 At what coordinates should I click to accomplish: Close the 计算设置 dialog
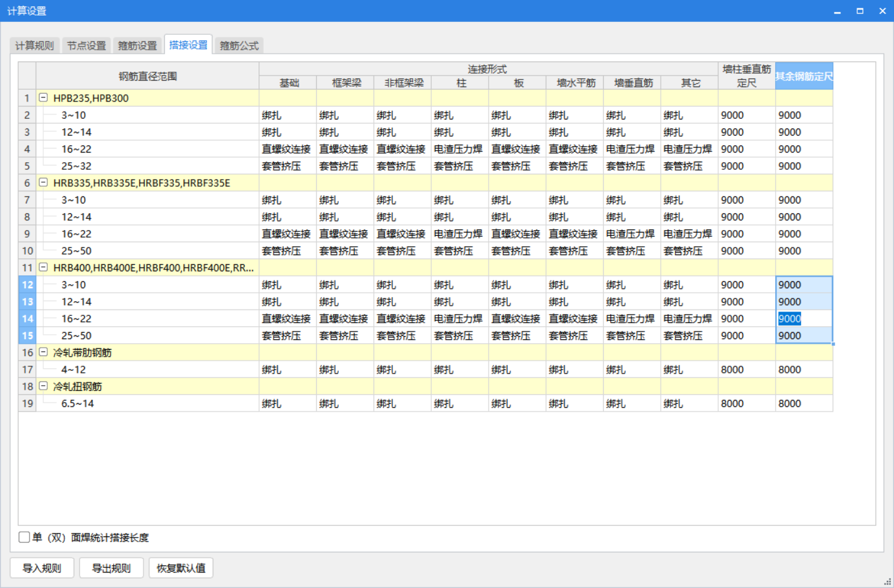point(882,11)
